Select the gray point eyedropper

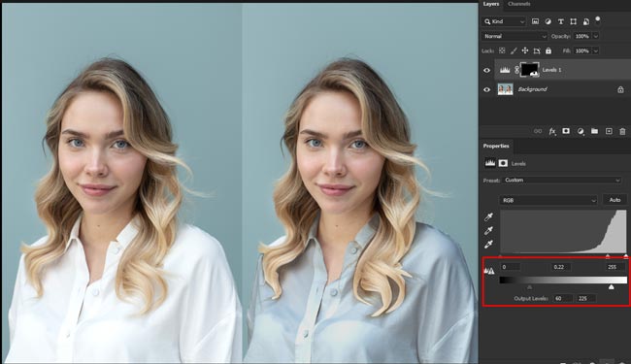[x=488, y=231]
